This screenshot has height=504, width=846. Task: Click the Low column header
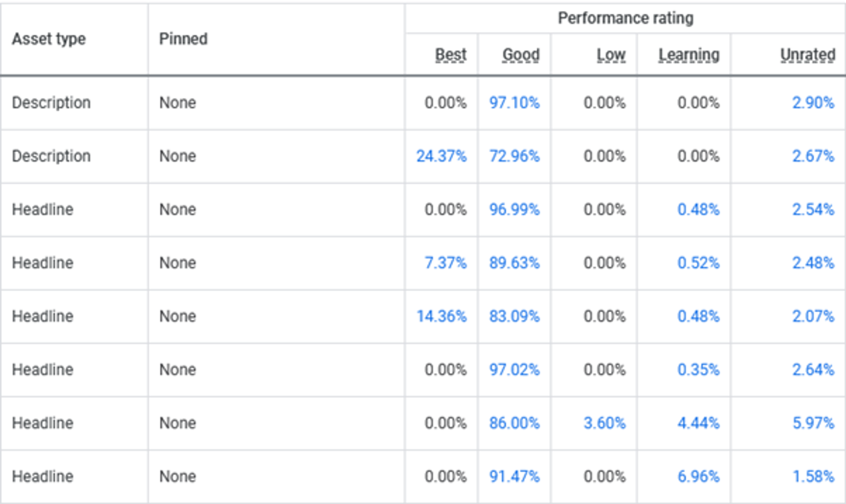point(611,55)
